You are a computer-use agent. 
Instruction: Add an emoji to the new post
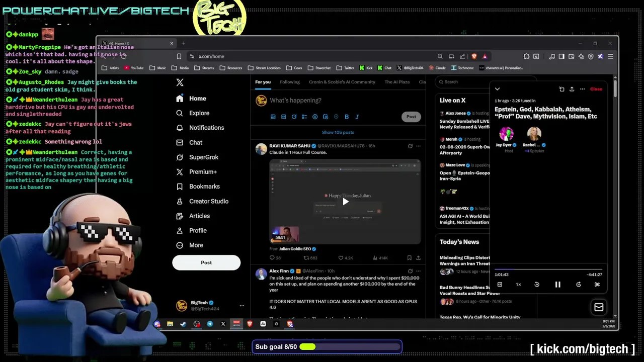pos(315,117)
